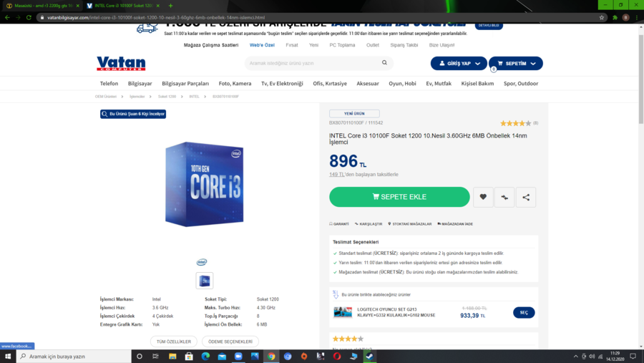Click the page vertical scrollbar
This screenshot has width=644, height=363.
pyautogui.click(x=640, y=78)
